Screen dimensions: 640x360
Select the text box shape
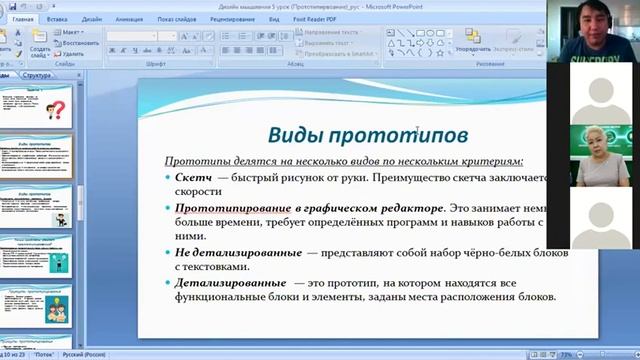pos(391,33)
